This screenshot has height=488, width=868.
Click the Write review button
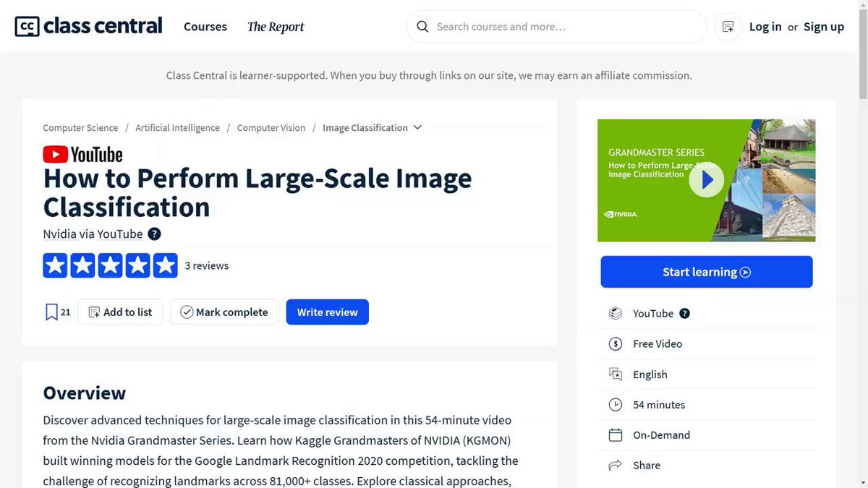coord(328,312)
